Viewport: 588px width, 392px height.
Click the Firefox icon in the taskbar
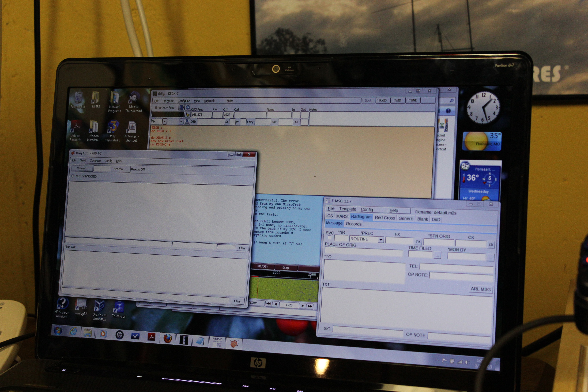(167, 339)
